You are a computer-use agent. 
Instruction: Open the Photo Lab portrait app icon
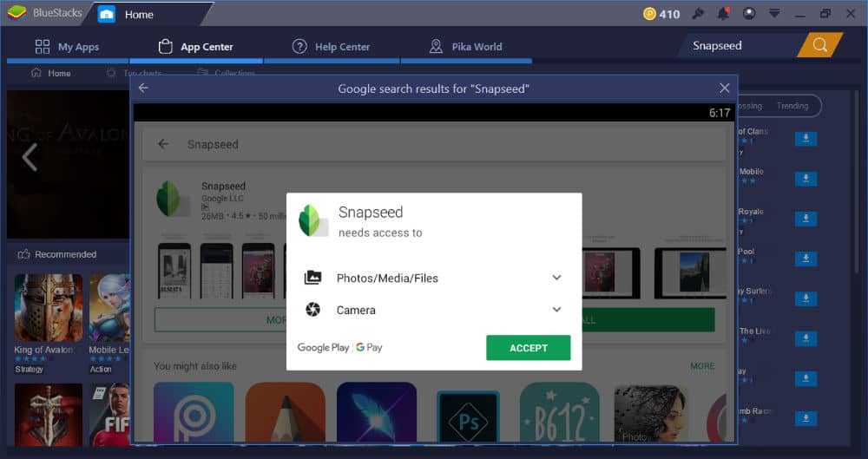pos(651,413)
